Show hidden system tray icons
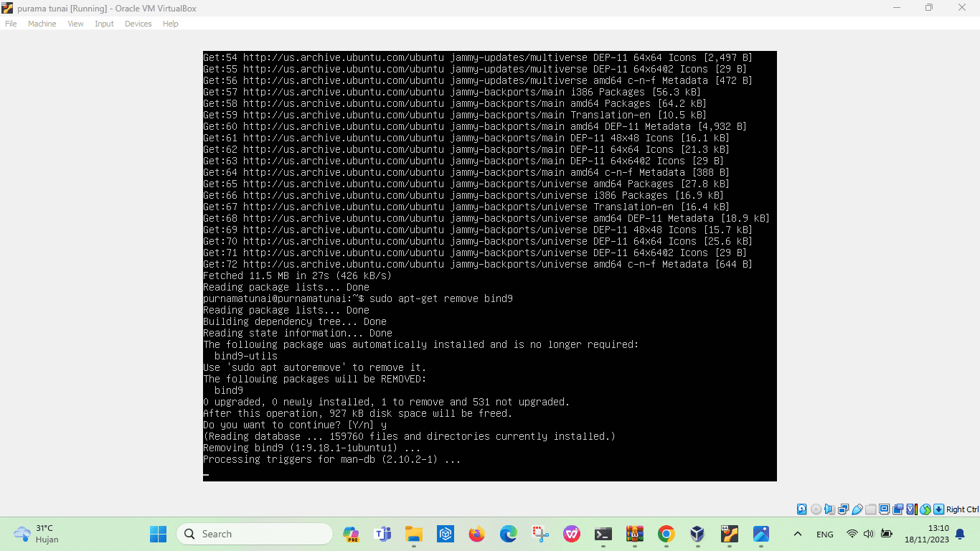The width and height of the screenshot is (980, 551). 797,534
